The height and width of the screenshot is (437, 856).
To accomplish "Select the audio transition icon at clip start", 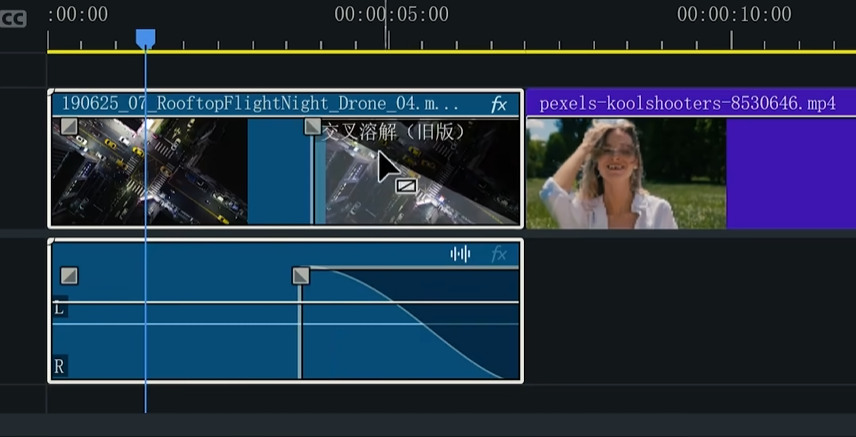I will [x=68, y=275].
